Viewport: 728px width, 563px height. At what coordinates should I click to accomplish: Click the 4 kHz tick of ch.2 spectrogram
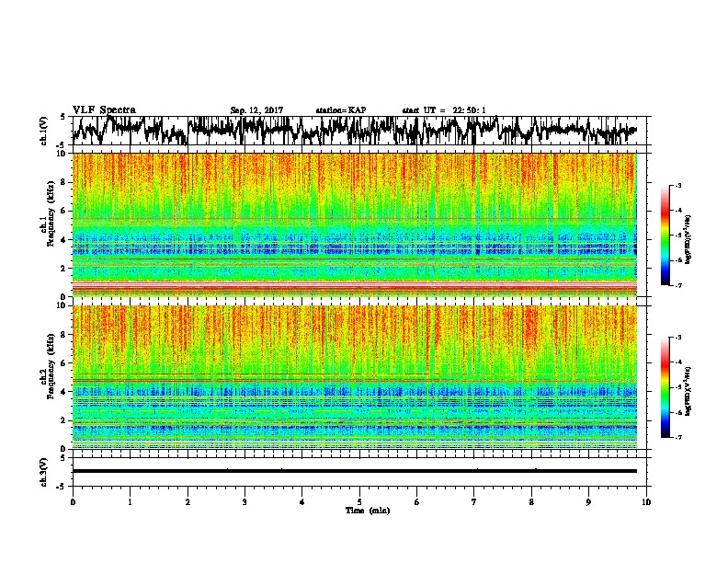64,392
